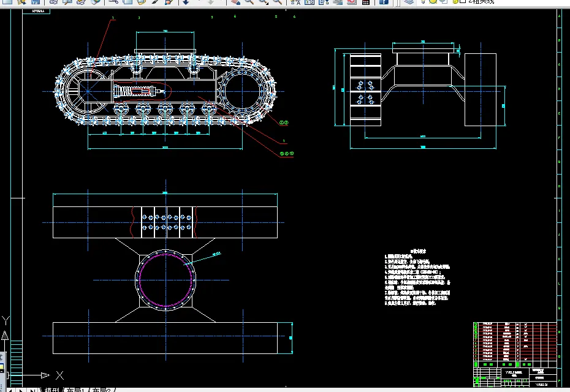
Task: Toggle the layer viewport freeze icon
Action: pos(444,1)
